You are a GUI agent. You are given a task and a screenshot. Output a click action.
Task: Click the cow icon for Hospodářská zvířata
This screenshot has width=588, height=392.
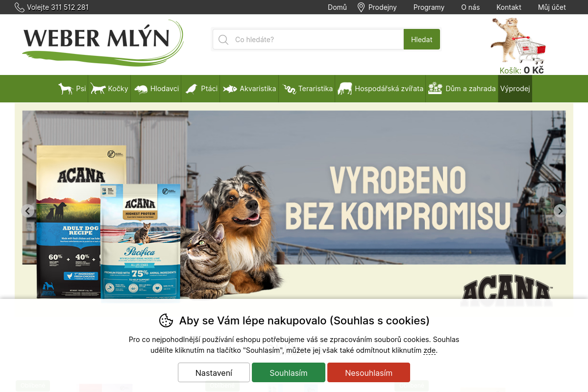[345, 89]
